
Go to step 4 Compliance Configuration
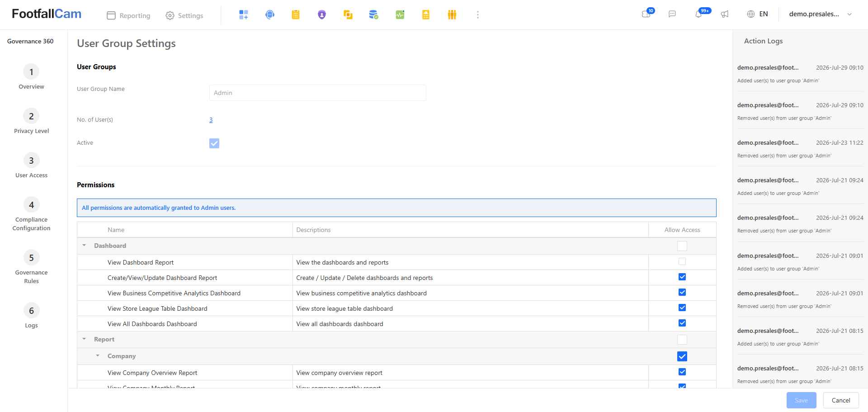31,214
